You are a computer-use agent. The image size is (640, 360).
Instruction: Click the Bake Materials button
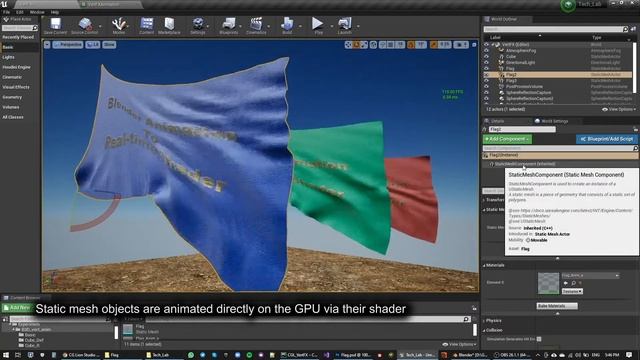point(557,306)
